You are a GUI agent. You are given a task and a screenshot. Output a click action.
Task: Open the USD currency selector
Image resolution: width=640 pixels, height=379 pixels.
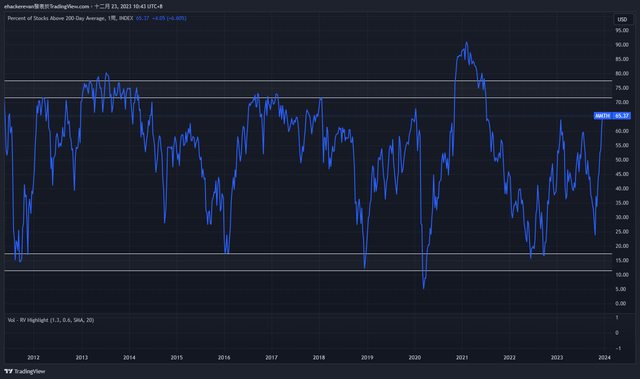(622, 19)
